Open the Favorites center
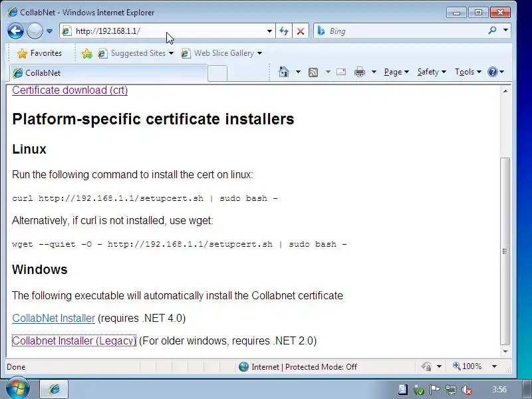Screen dimensions: 532x399 coord(39,53)
